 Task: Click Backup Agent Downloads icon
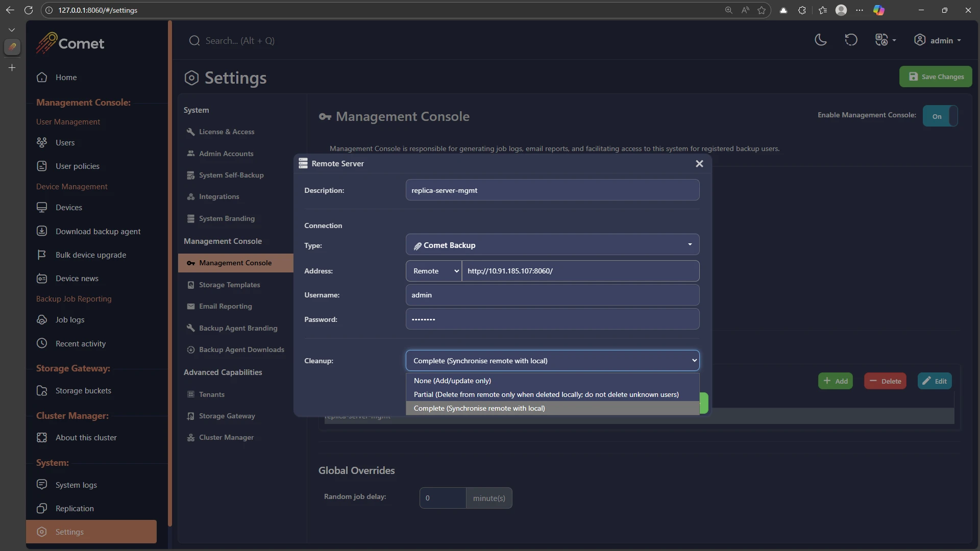[191, 349]
